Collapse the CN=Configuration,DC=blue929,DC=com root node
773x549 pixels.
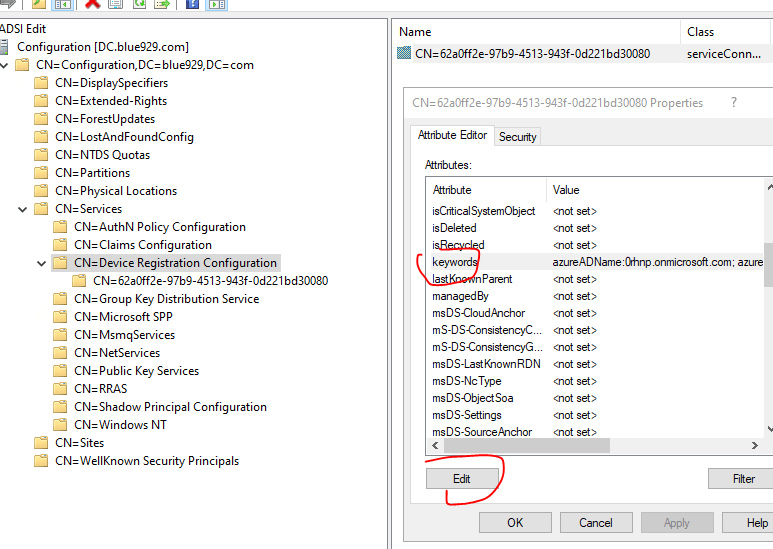coord(5,65)
